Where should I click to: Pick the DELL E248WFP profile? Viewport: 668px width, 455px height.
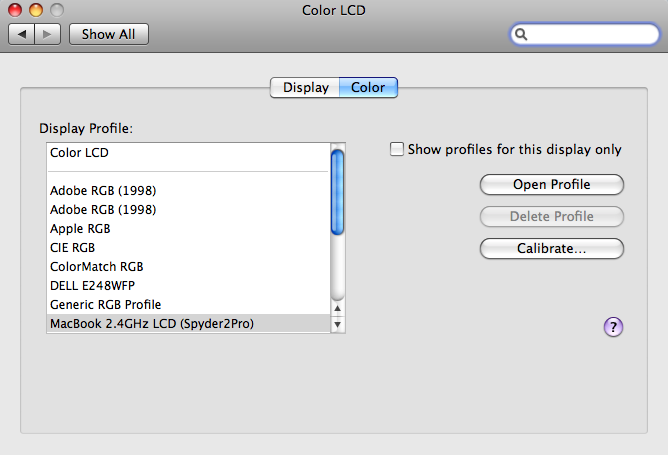point(188,285)
